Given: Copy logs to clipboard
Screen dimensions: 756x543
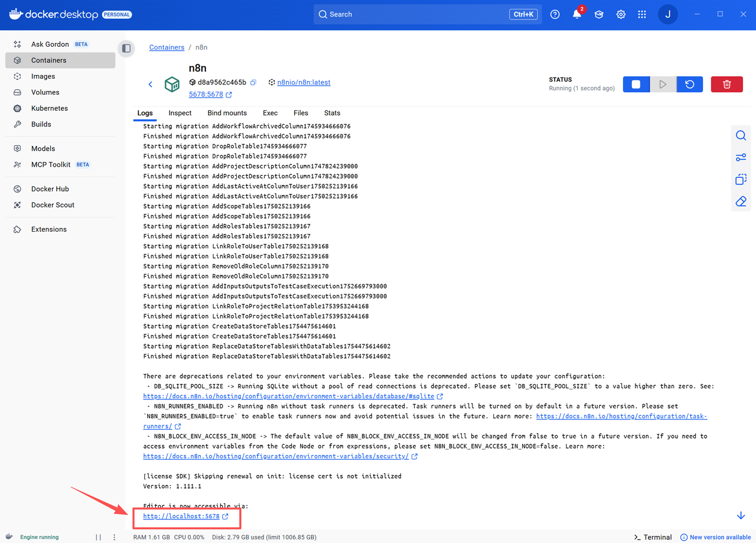Looking at the screenshot, I should coord(741,180).
